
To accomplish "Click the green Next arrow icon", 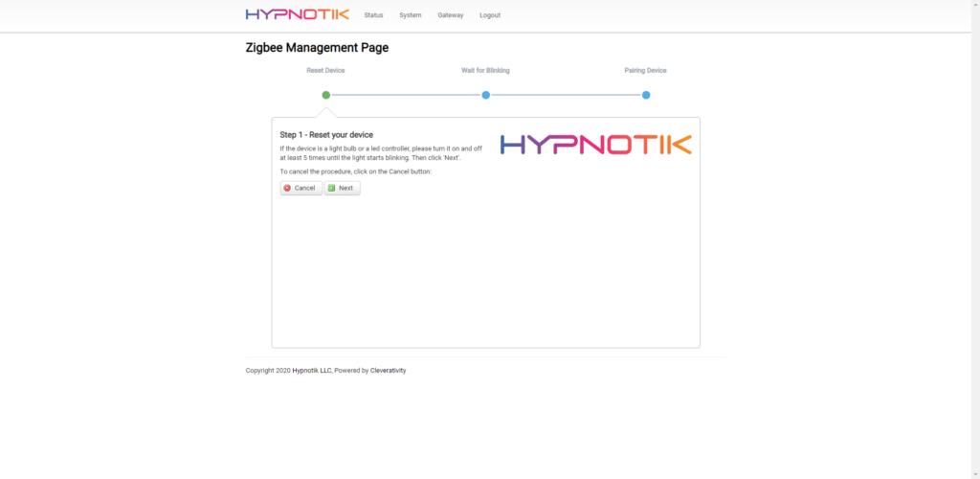I will pyautogui.click(x=332, y=188).
